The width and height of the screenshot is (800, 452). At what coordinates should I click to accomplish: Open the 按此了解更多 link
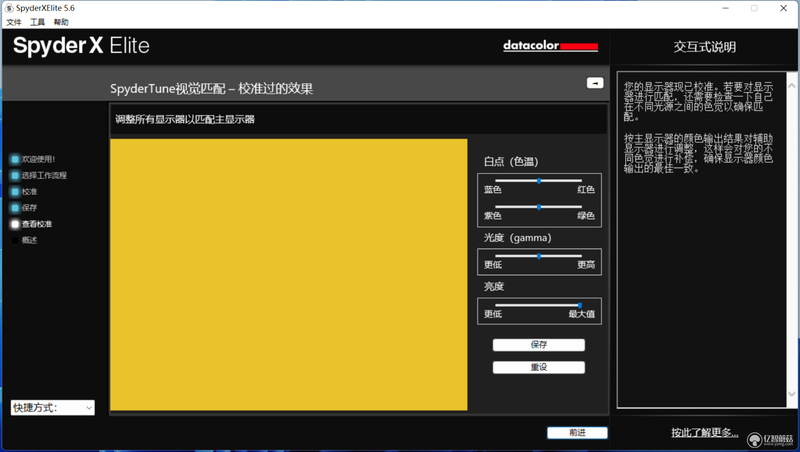(705, 433)
